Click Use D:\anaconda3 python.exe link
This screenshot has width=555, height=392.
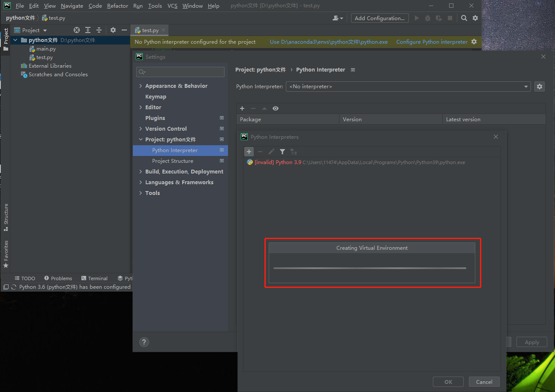[x=329, y=42]
